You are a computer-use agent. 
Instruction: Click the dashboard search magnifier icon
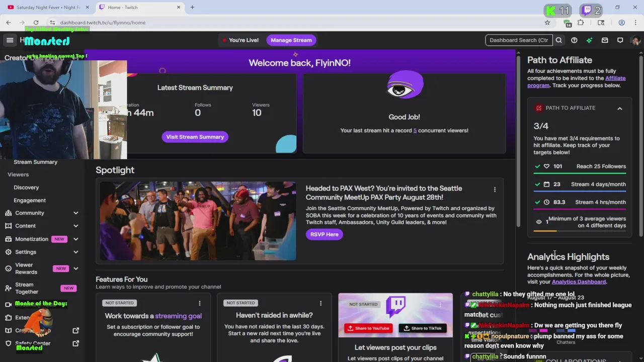559,40
